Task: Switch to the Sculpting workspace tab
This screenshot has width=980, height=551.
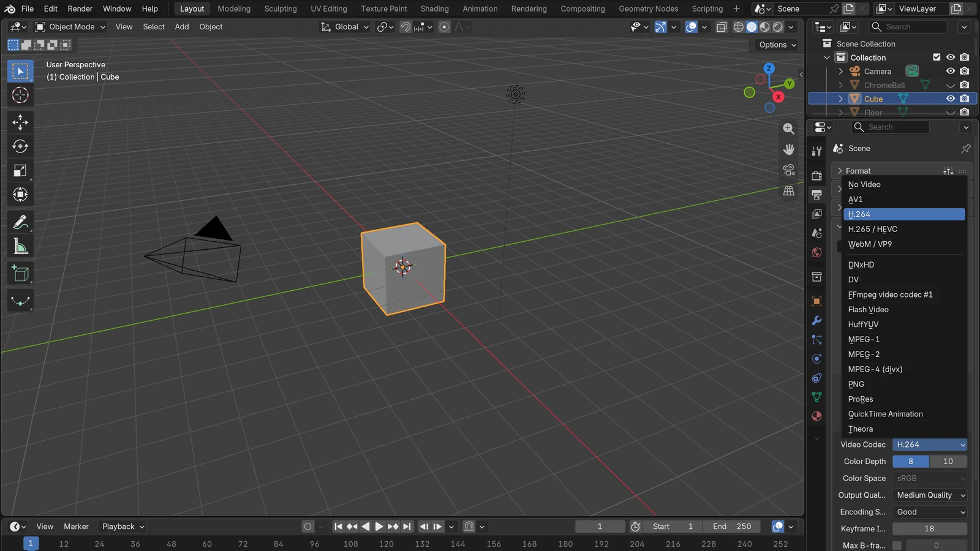Action: click(x=281, y=9)
